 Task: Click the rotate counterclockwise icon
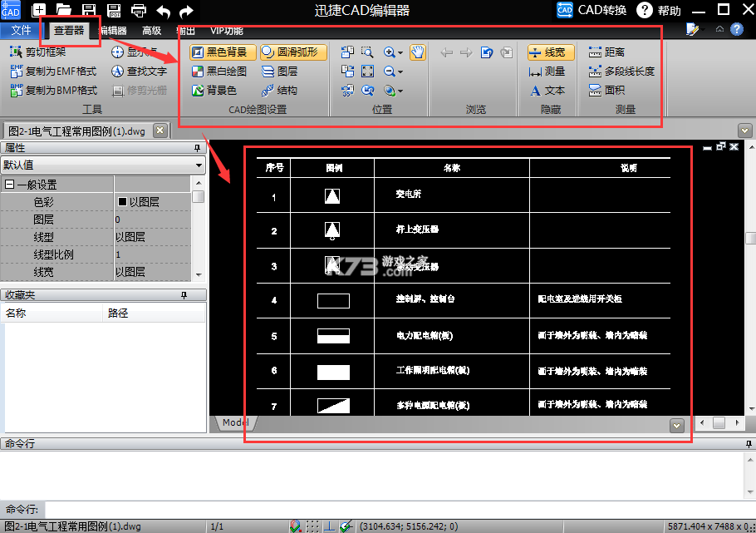(347, 52)
